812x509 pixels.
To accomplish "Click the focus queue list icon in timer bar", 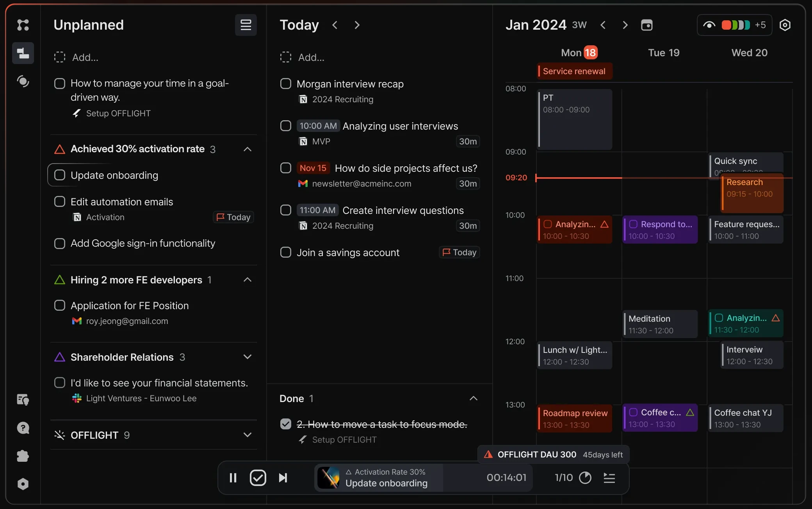I will (609, 478).
